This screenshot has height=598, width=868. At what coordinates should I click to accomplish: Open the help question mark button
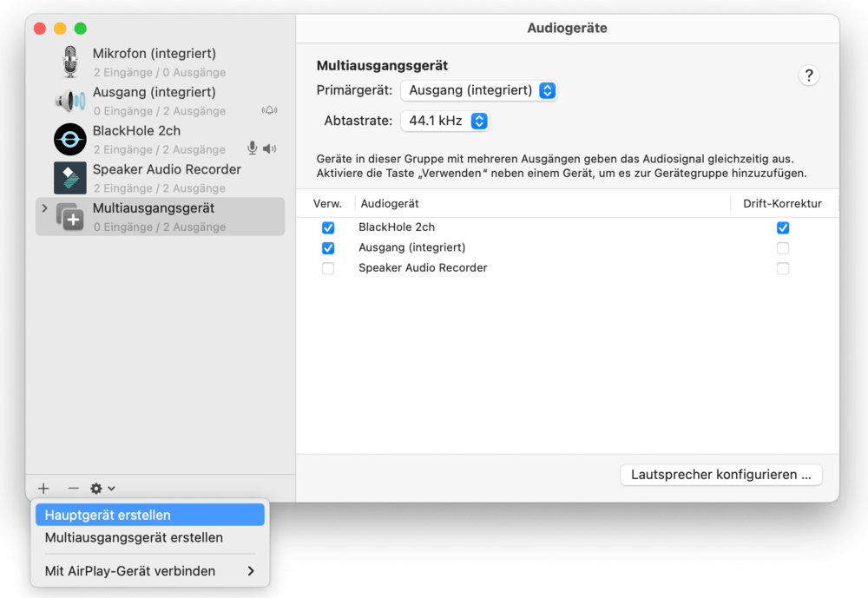pos(809,76)
